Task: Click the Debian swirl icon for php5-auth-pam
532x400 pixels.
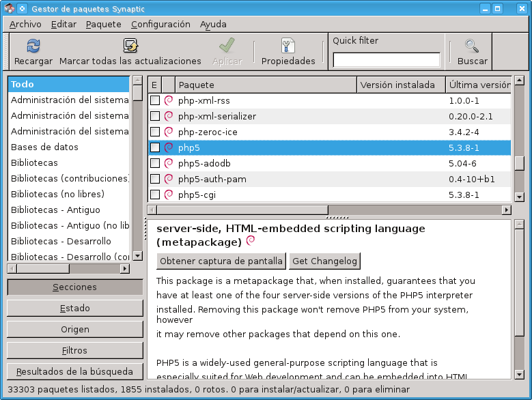Action: pyautogui.click(x=169, y=179)
